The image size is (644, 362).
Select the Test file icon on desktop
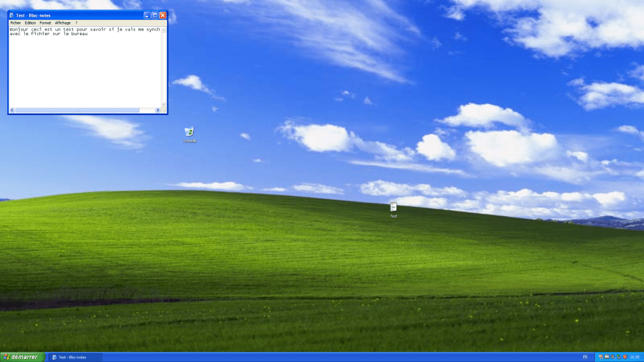394,208
